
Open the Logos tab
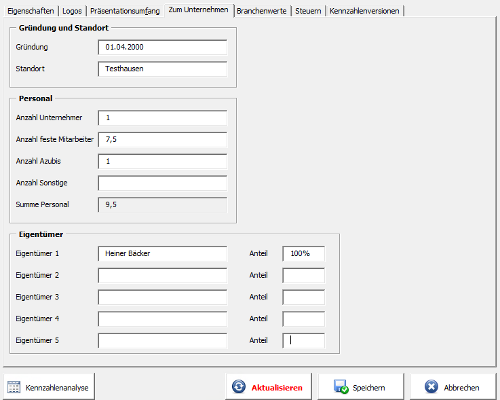[72, 11]
